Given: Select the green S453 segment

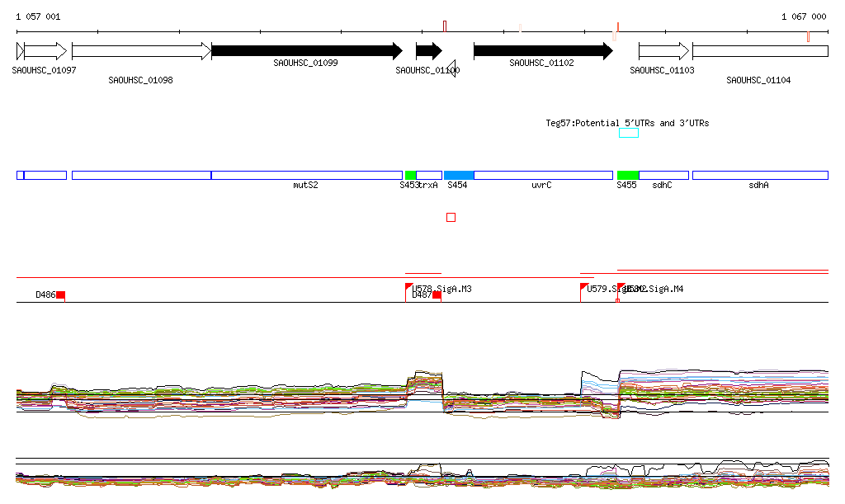Looking at the screenshot, I should coord(410,175).
